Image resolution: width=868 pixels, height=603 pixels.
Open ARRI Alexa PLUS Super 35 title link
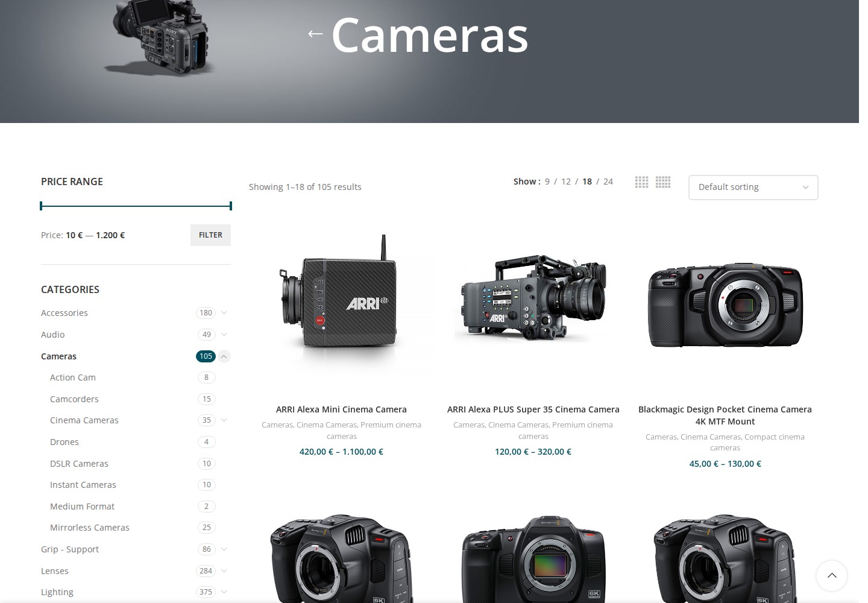(x=533, y=409)
